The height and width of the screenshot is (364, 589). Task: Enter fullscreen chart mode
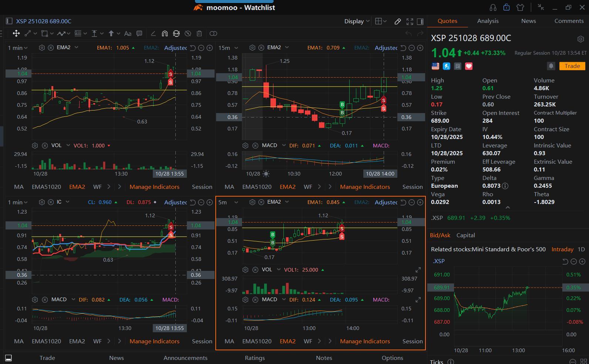pos(410,21)
